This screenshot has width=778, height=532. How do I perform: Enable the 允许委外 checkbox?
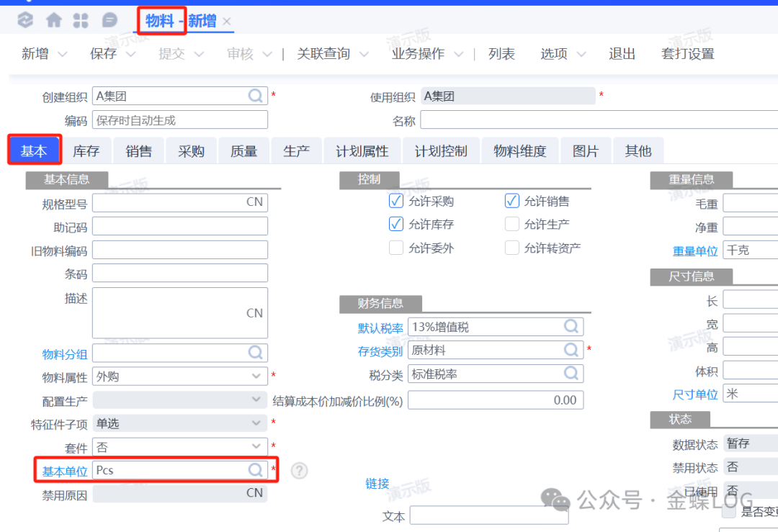[x=395, y=248]
